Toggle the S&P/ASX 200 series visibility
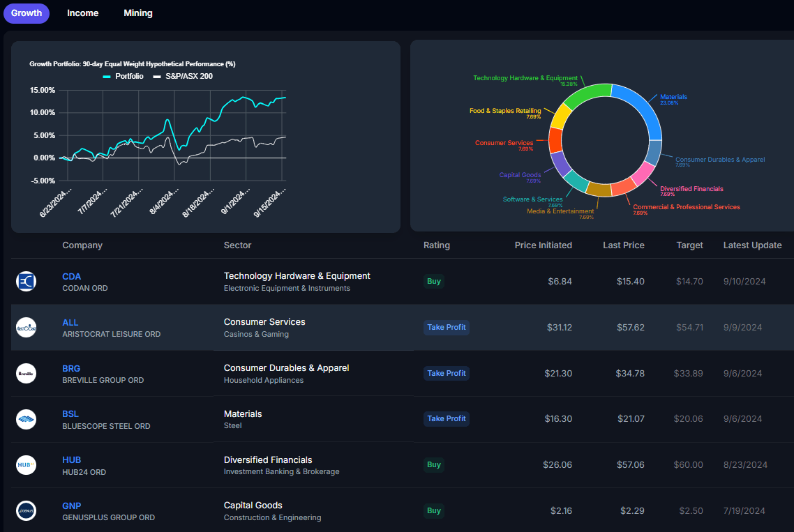This screenshot has width=794, height=532. (x=183, y=75)
